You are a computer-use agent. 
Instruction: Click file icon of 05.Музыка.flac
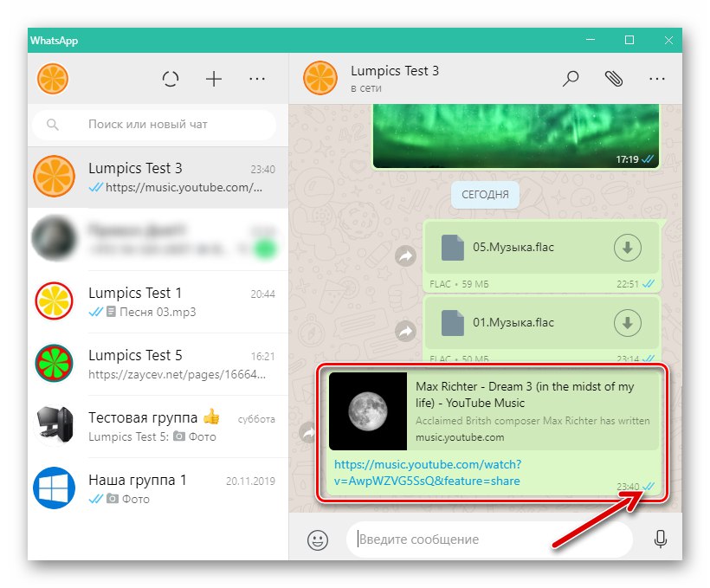pyautogui.click(x=452, y=248)
